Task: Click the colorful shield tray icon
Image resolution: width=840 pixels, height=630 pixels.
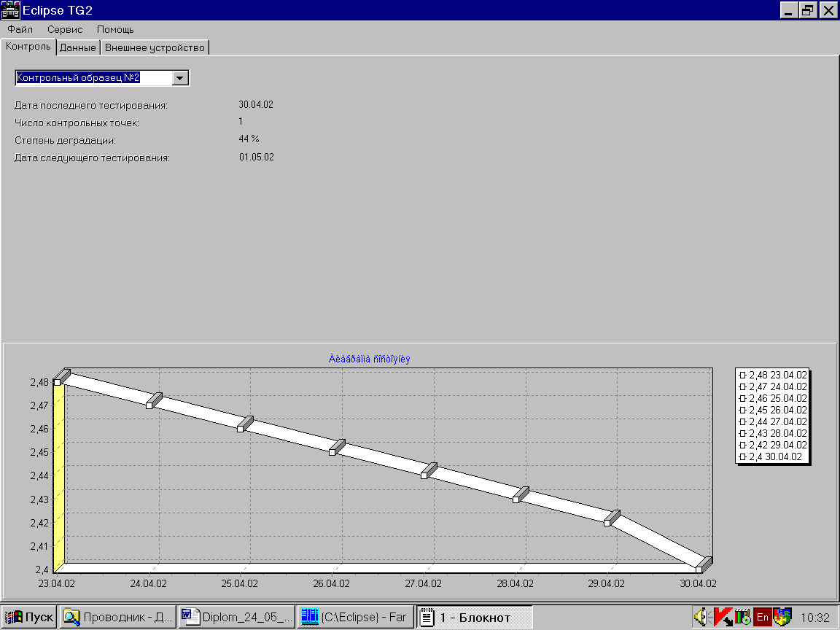Action: coord(782,618)
